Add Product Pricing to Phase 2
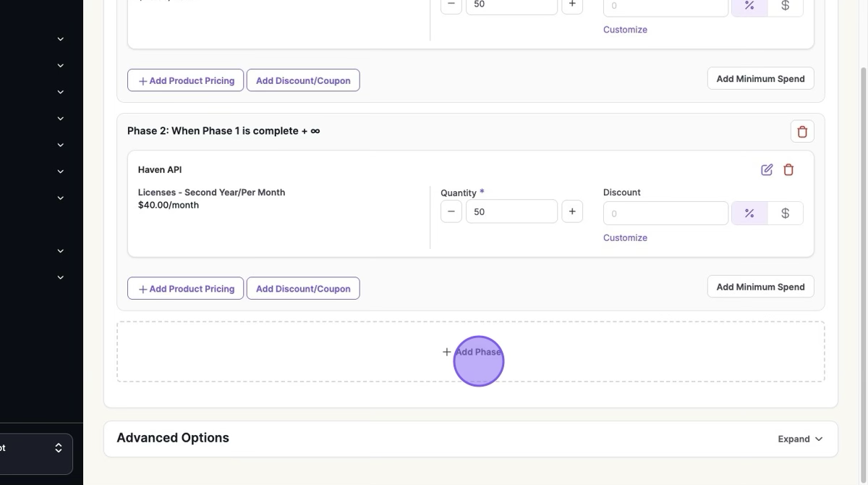This screenshot has height=485, width=868. (186, 289)
